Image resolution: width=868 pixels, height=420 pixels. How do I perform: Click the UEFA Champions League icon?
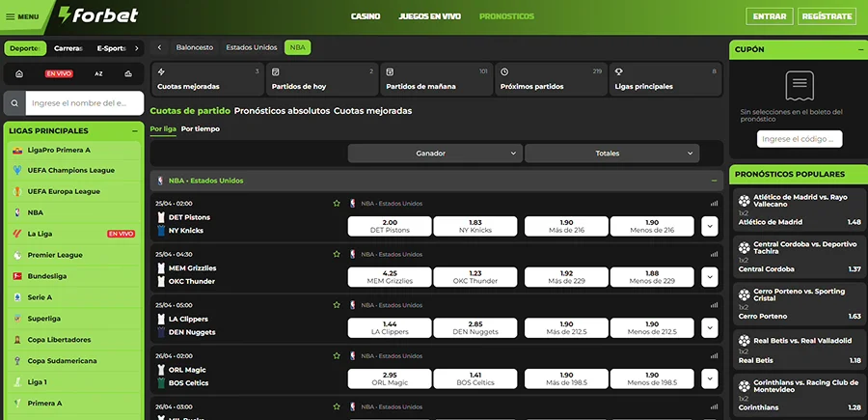coord(17,170)
